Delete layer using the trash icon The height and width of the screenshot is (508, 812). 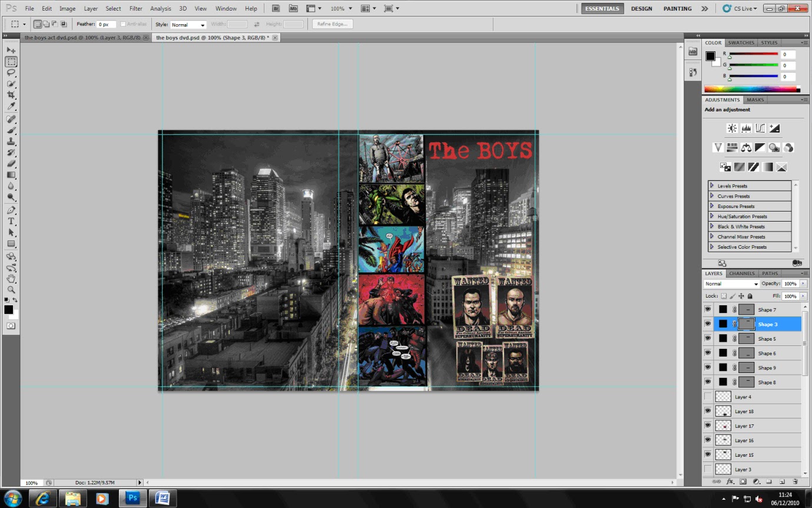(795, 481)
